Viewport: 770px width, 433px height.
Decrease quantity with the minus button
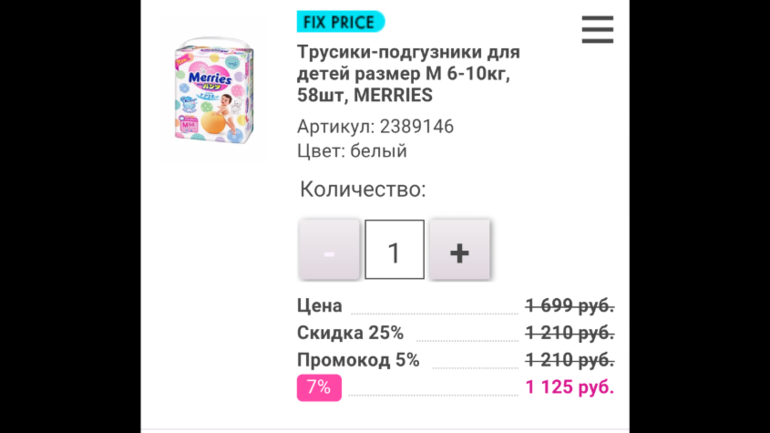tap(329, 250)
